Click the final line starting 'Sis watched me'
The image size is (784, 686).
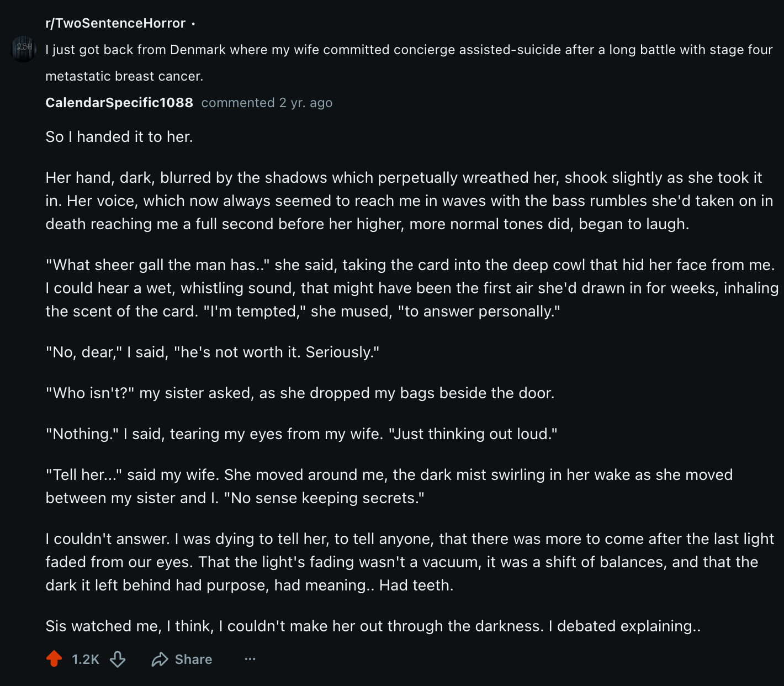[x=373, y=626]
